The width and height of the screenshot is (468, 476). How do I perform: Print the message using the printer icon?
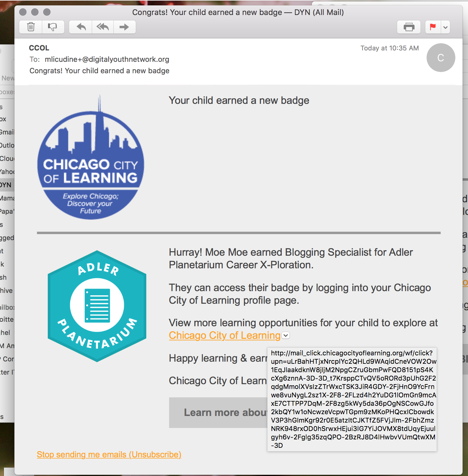point(409,27)
